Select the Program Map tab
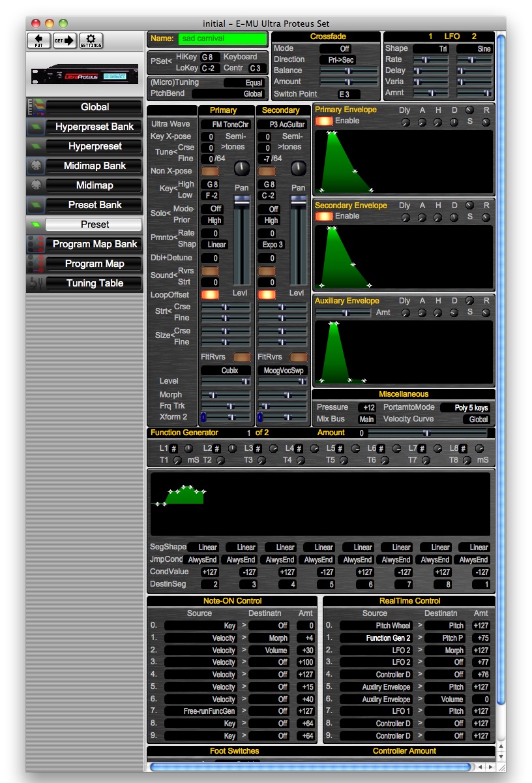532x783 pixels. [x=95, y=264]
